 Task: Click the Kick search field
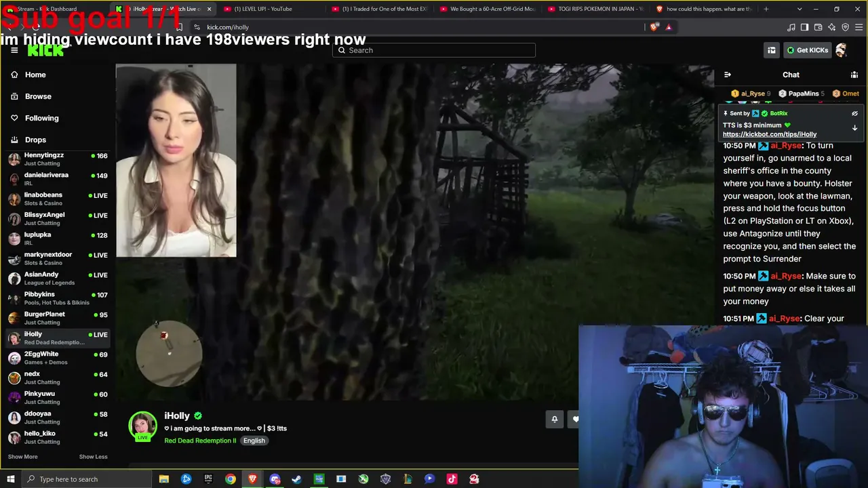434,50
